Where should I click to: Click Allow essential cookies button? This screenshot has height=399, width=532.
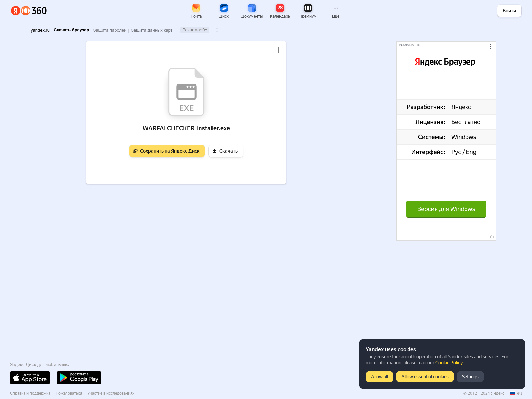(x=425, y=377)
